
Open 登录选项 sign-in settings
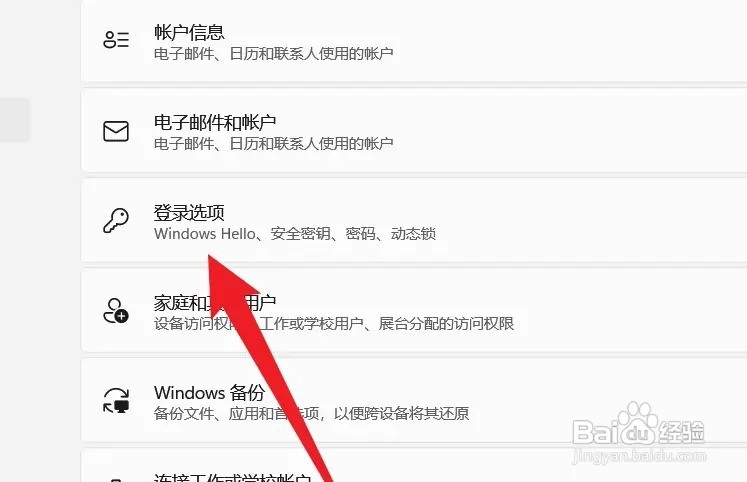point(414,221)
